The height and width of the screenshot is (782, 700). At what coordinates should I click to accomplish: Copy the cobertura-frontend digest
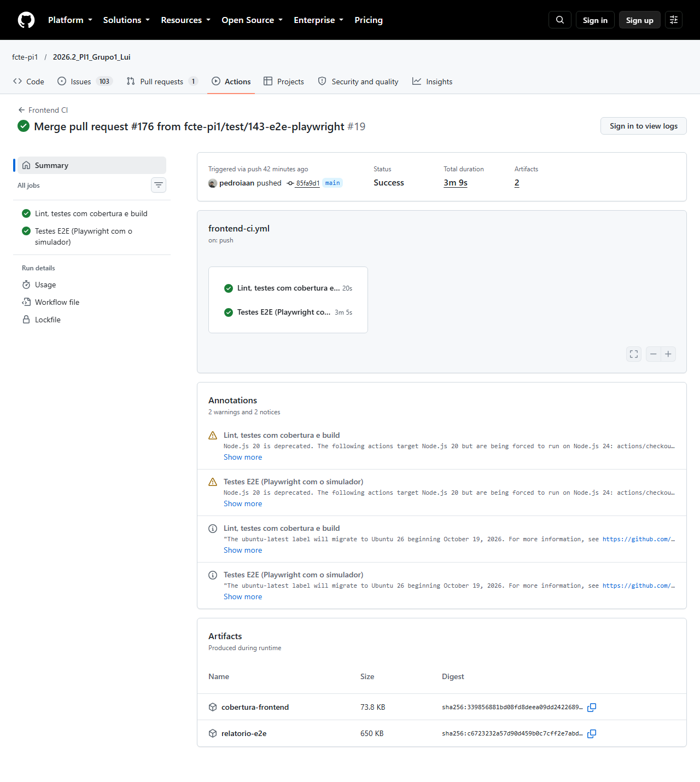coord(592,708)
